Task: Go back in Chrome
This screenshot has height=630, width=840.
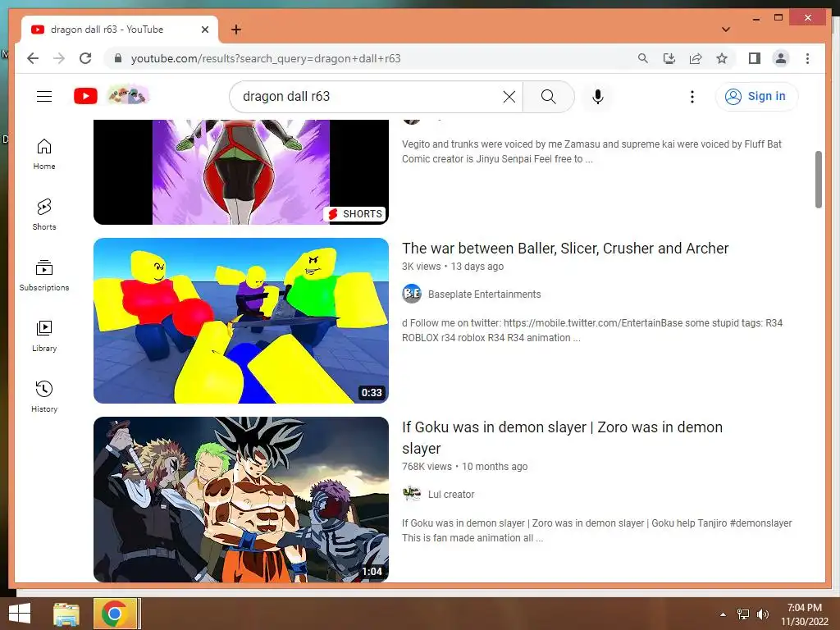Action: tap(33, 58)
